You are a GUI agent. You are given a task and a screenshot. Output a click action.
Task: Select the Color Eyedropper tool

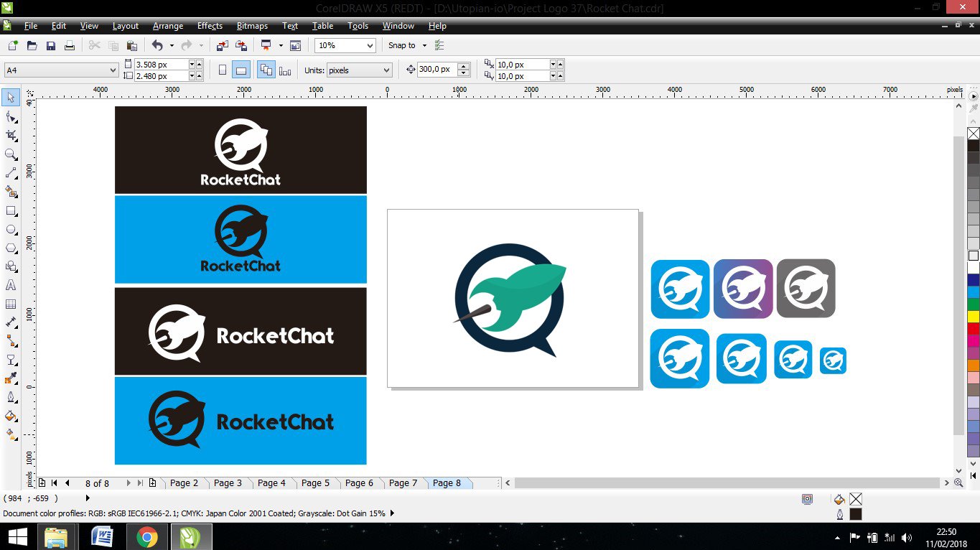click(x=11, y=378)
